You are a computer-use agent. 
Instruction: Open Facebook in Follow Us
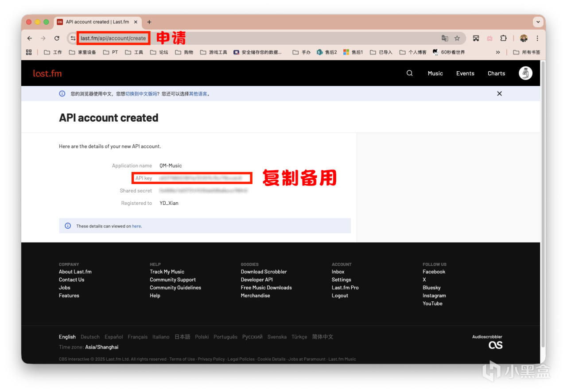pos(434,272)
